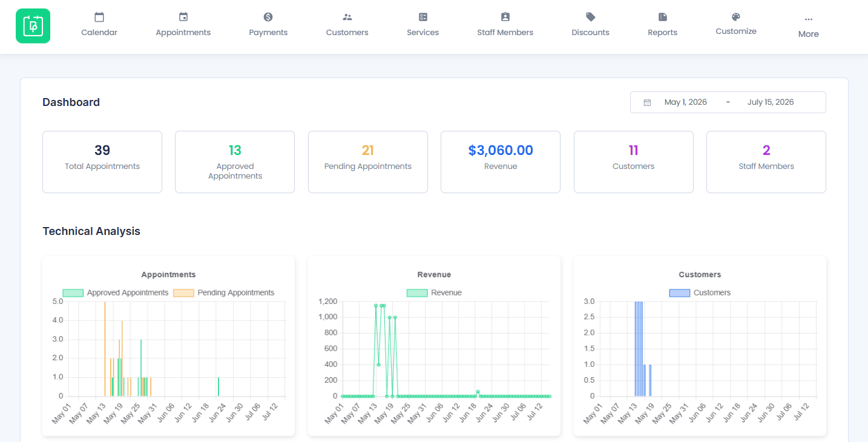868x442 pixels.
Task: Click the Reports document icon
Action: [x=663, y=17]
